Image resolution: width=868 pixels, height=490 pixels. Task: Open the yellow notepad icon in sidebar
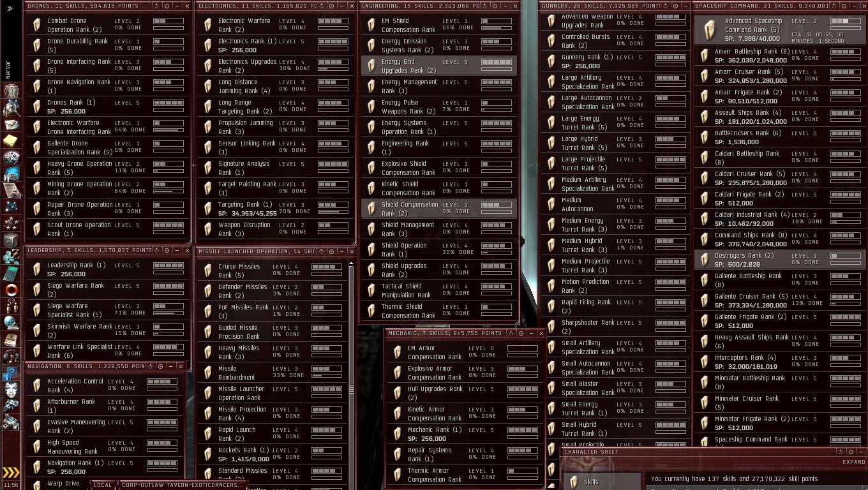tap(11, 140)
